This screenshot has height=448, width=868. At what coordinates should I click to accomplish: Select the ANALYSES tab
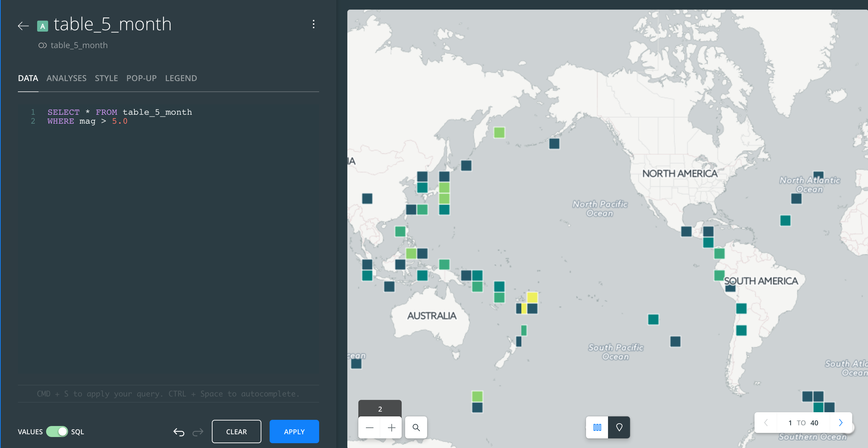66,78
